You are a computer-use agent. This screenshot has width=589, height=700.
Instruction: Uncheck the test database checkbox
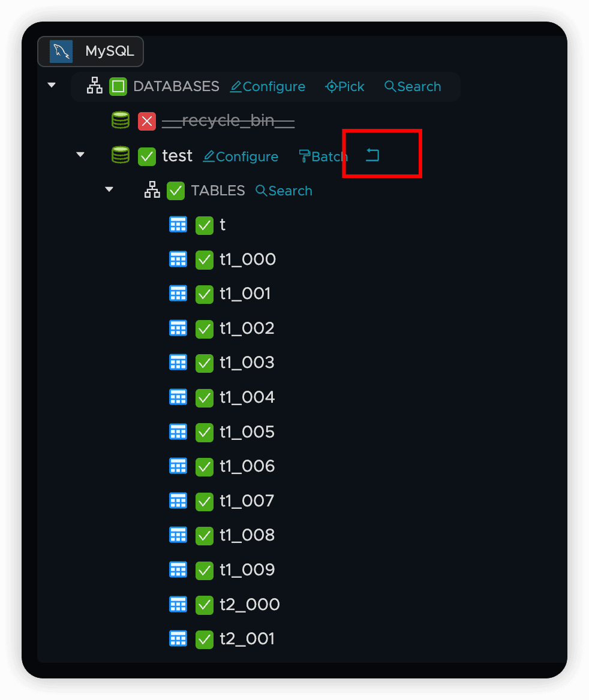pos(146,156)
